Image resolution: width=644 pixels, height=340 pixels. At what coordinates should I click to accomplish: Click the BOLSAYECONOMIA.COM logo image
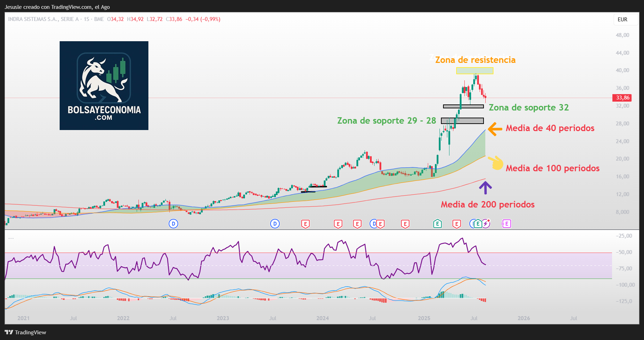pyautogui.click(x=104, y=86)
